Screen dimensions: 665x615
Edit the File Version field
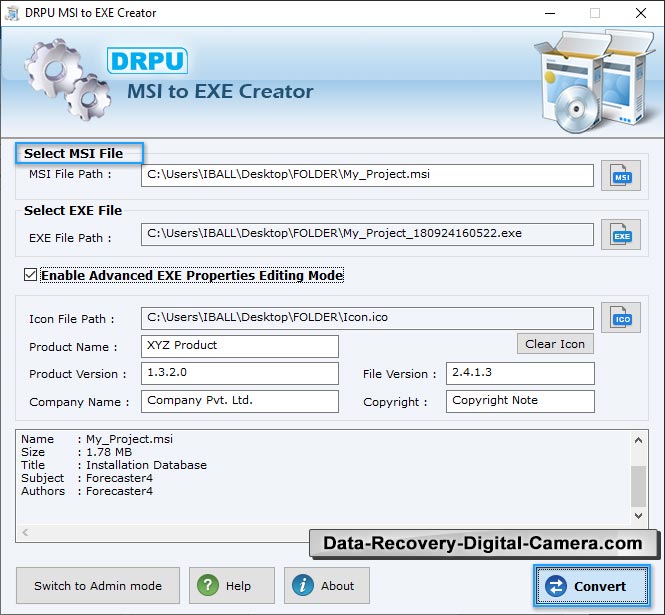520,373
